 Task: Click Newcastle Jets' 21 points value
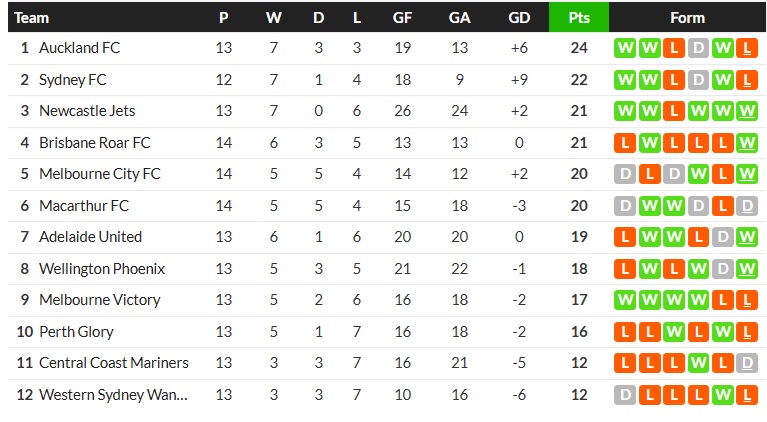pyautogui.click(x=578, y=111)
